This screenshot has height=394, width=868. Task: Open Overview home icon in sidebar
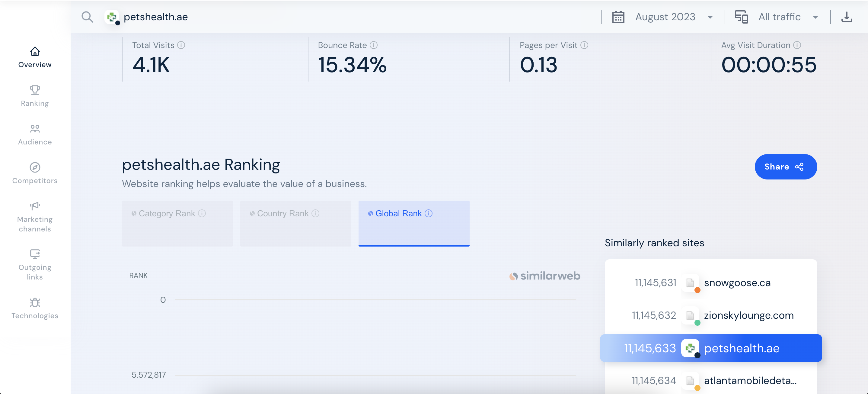pos(35,52)
